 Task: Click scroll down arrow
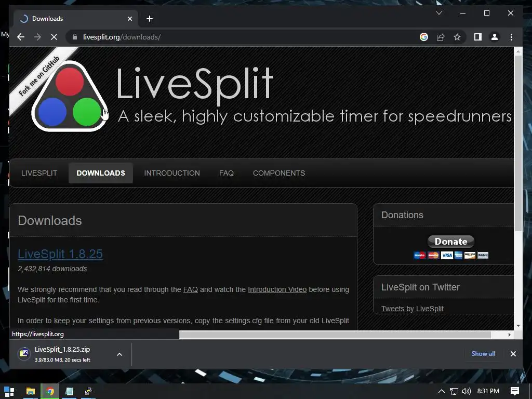[518, 326]
